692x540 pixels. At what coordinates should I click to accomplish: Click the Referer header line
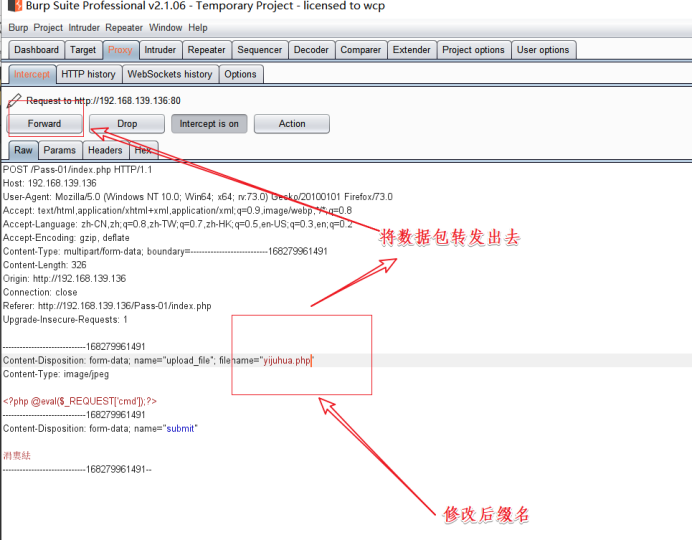tap(107, 306)
